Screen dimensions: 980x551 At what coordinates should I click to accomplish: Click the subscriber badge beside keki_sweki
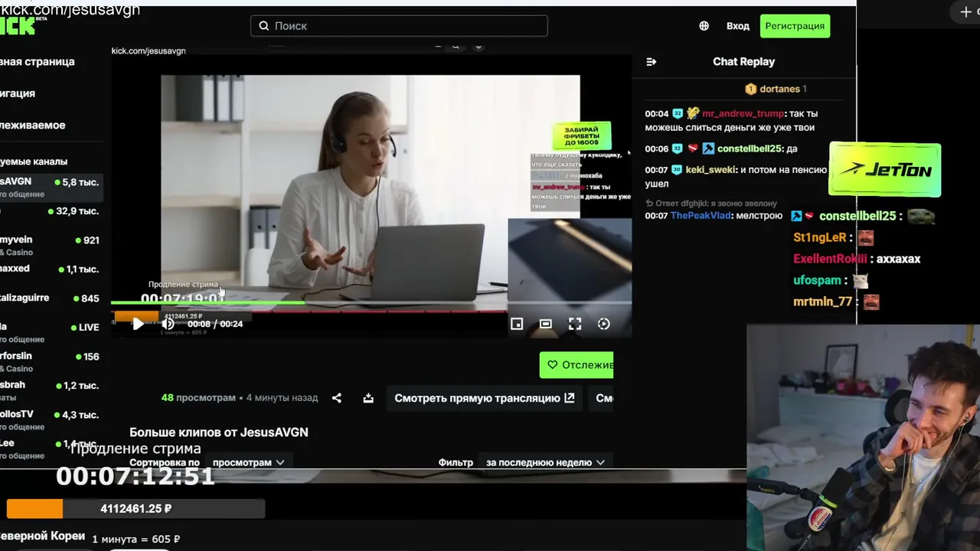[677, 170]
